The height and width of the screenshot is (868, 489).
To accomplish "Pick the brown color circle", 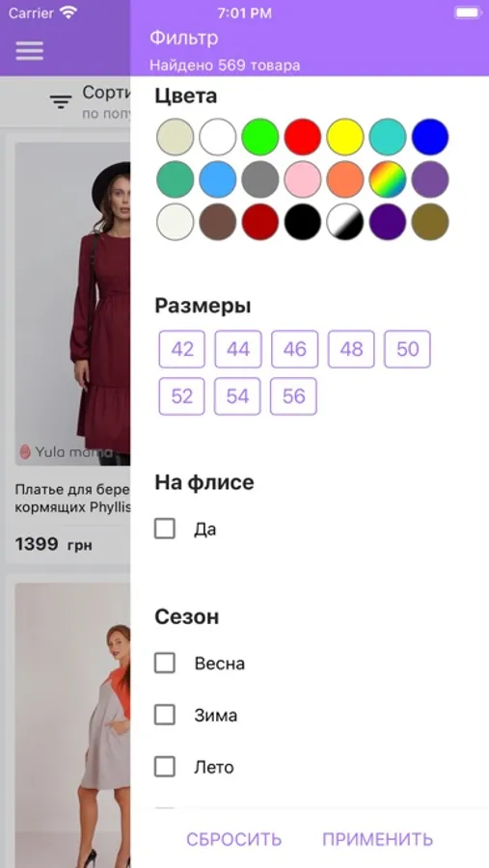I will click(218, 222).
